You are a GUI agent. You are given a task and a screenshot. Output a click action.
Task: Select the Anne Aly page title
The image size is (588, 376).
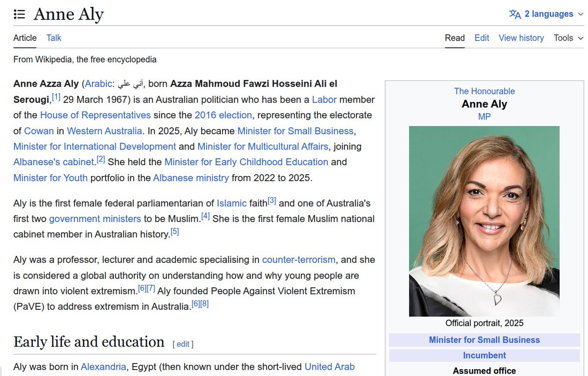click(69, 14)
